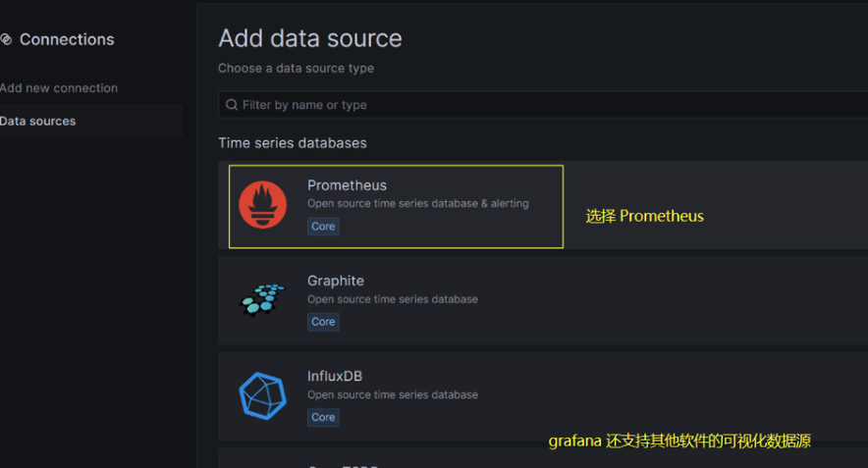
Task: Click the Connections link icon in sidebar
Action: (6, 39)
